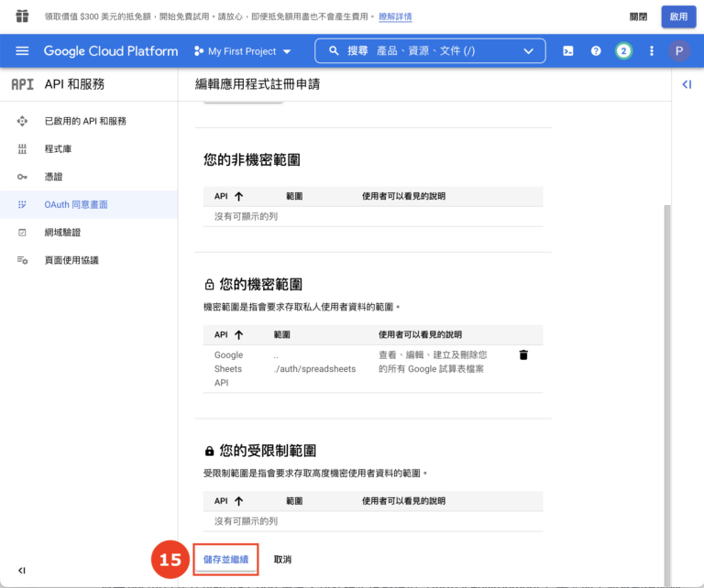Activate Cloud Shell terminal icon
The width and height of the screenshot is (704, 588).
pyautogui.click(x=568, y=51)
